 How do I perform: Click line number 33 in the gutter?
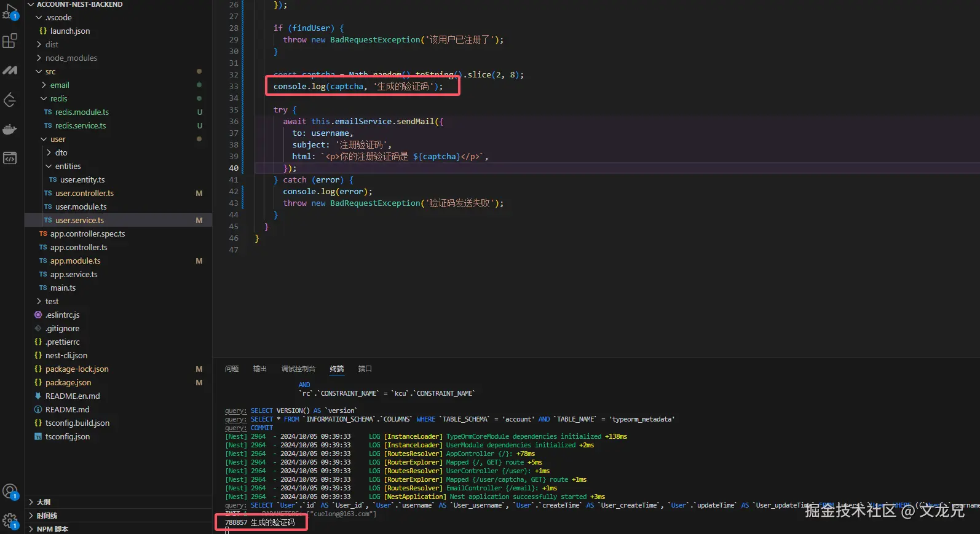tap(234, 86)
